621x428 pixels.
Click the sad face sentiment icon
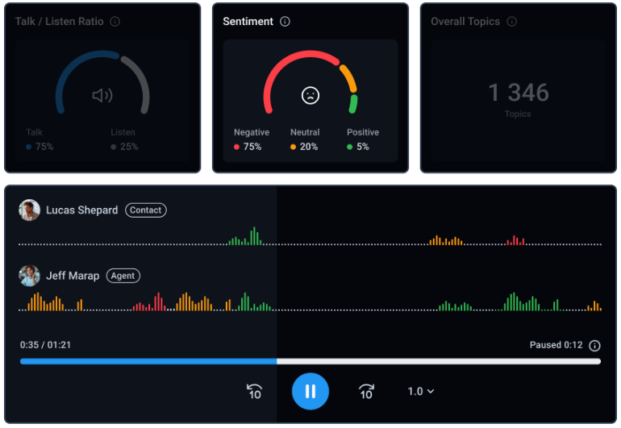click(310, 96)
